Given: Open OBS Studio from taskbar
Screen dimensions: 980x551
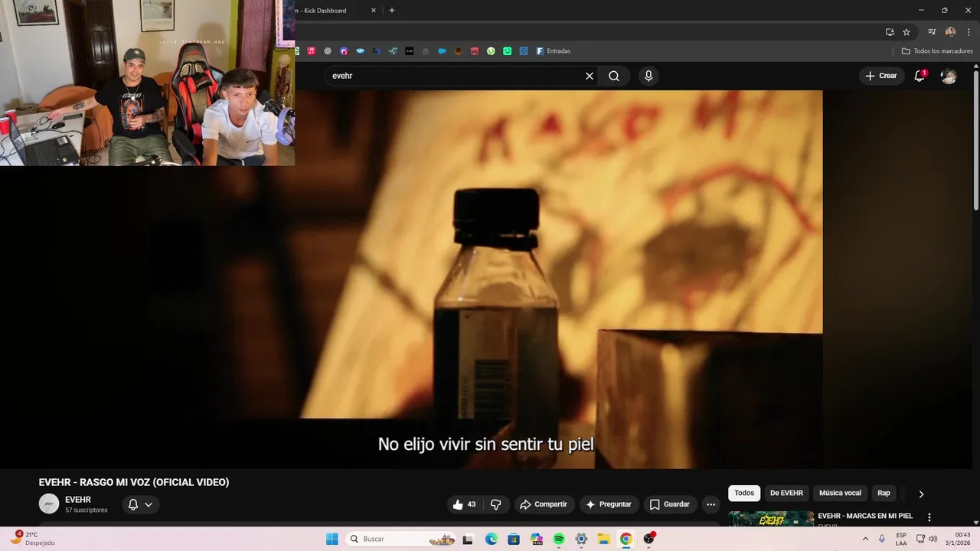Looking at the screenshot, I should pos(648,539).
